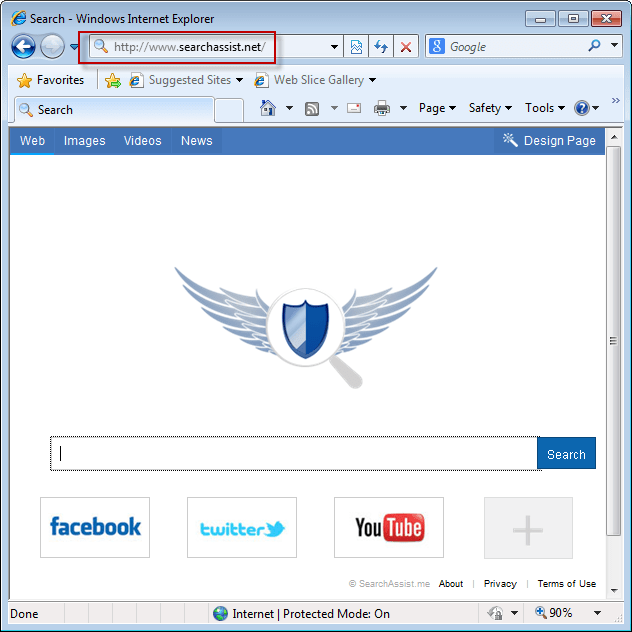
Task: Click the main page search input field
Action: pos(294,453)
